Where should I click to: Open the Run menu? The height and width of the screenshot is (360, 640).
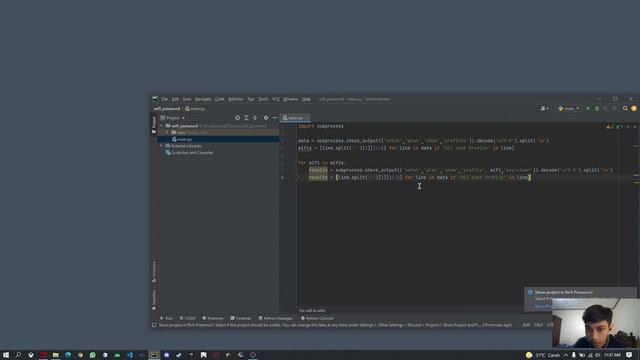pos(251,99)
